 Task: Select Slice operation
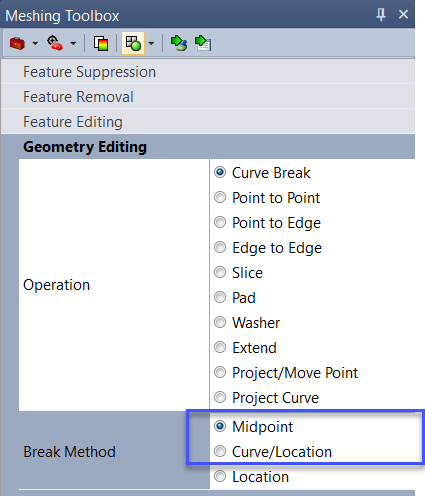pyautogui.click(x=238, y=273)
